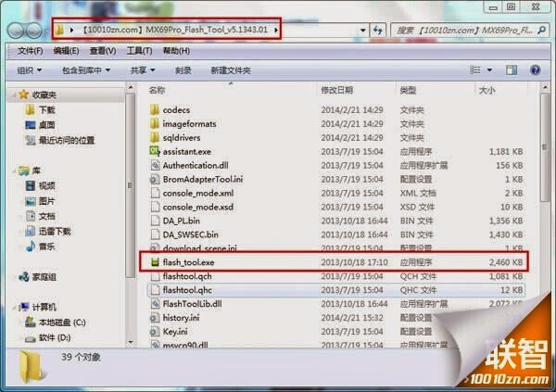Image resolution: width=556 pixels, height=392 pixels.
Task: Open the 组织 dropdown
Action: pos(30,70)
